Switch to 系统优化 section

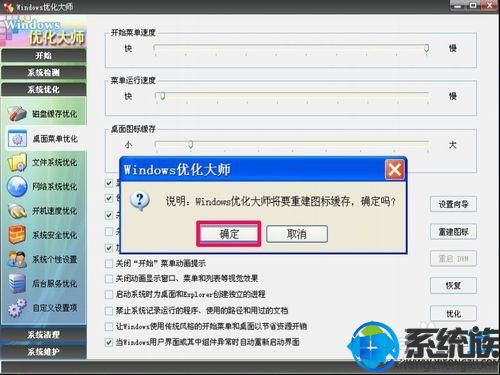(x=44, y=89)
